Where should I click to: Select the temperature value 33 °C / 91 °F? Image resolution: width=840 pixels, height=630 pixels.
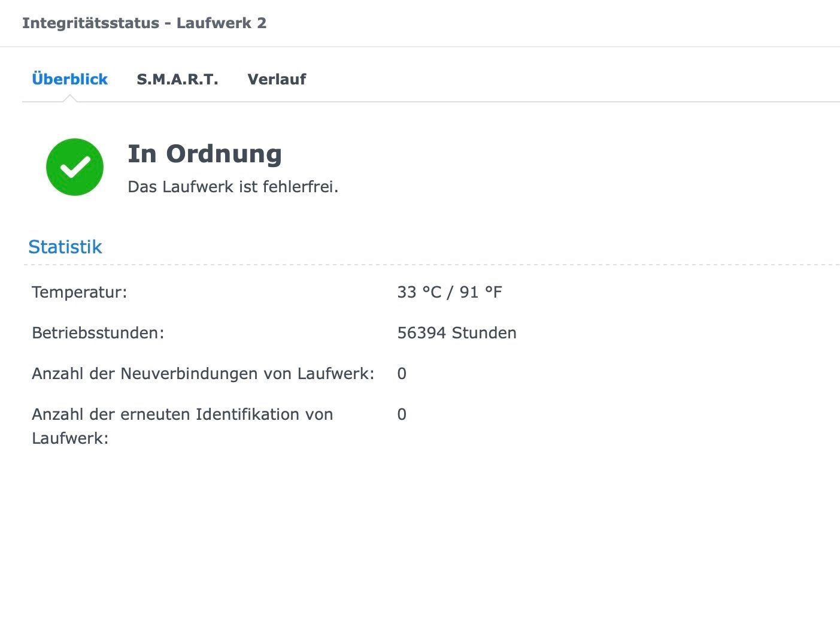(x=450, y=292)
